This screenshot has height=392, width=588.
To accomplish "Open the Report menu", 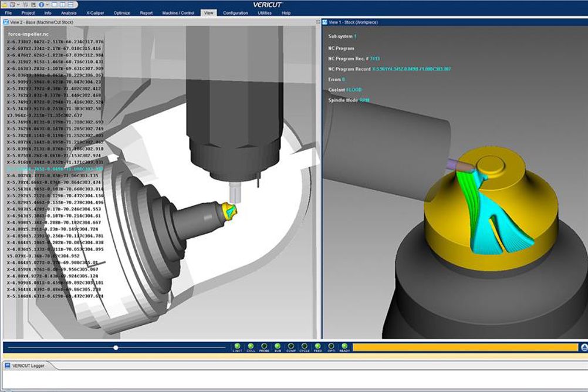I will coord(146,13).
